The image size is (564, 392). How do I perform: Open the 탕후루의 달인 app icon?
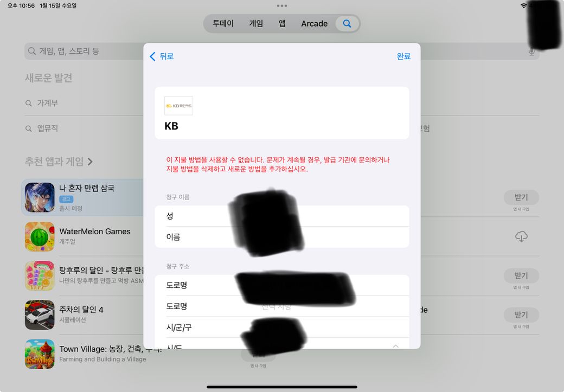tap(40, 275)
